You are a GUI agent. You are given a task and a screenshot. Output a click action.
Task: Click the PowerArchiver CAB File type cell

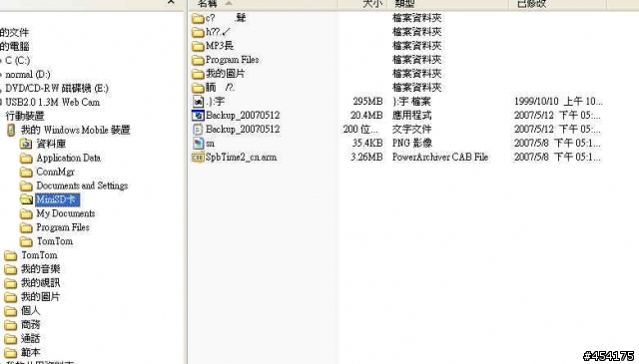pyautogui.click(x=440, y=157)
